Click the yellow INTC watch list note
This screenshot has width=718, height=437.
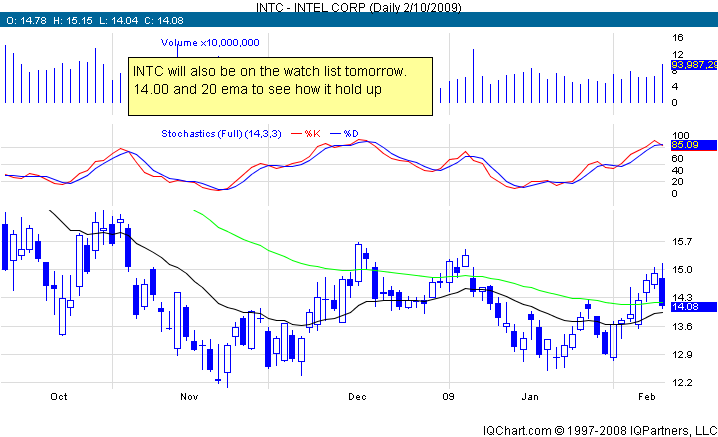(x=280, y=86)
